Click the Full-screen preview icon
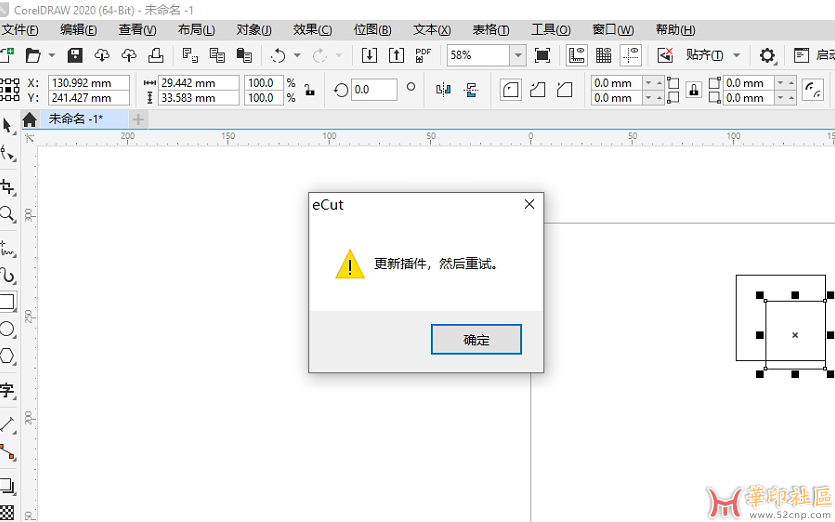The width and height of the screenshot is (835, 522). [x=542, y=55]
